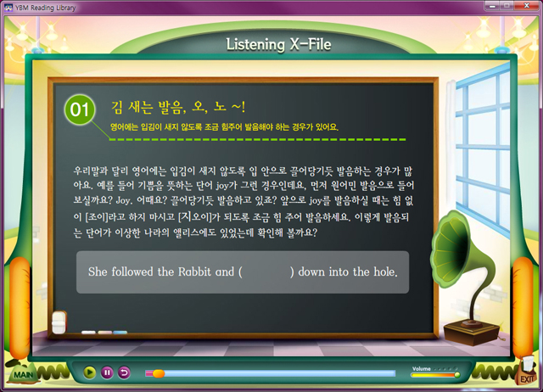Click the yellow lesson title heading
Screen dimensions: 543x392
click(x=178, y=106)
